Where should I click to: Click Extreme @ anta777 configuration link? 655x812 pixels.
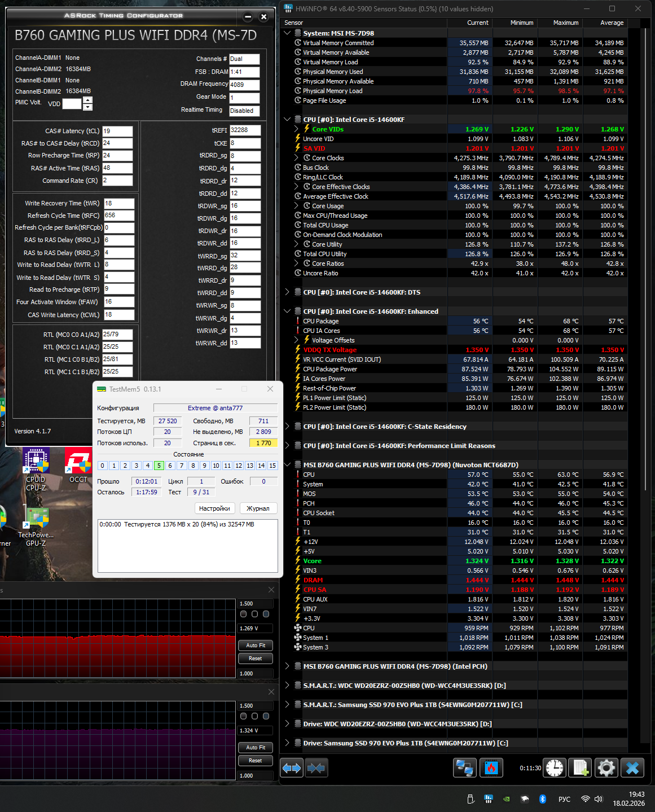pos(216,408)
